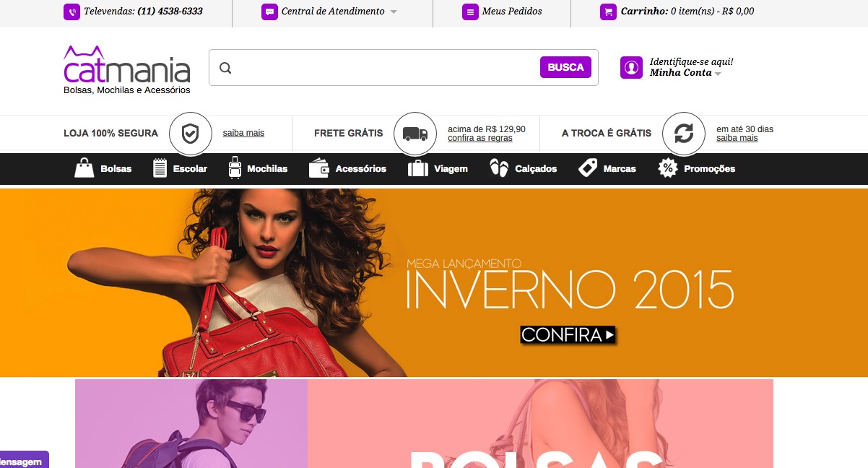Click the CONFIRA banner button
This screenshot has height=468, width=868.
(x=568, y=335)
